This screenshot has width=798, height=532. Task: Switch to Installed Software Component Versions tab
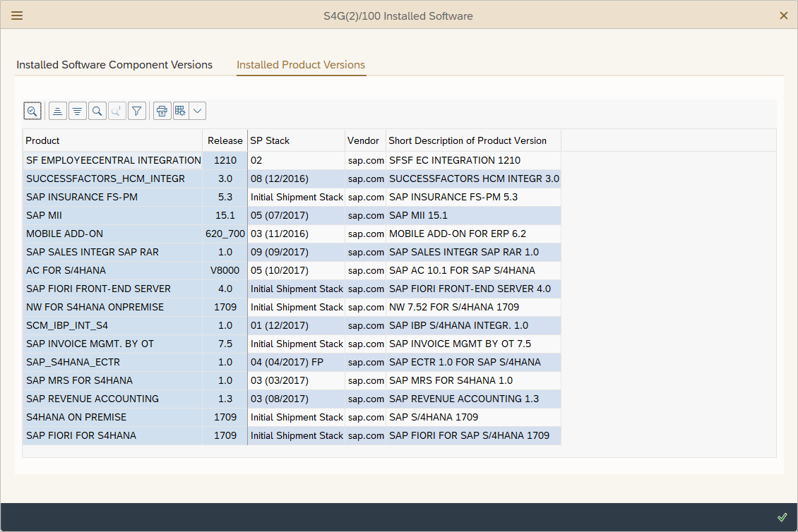tap(114, 65)
